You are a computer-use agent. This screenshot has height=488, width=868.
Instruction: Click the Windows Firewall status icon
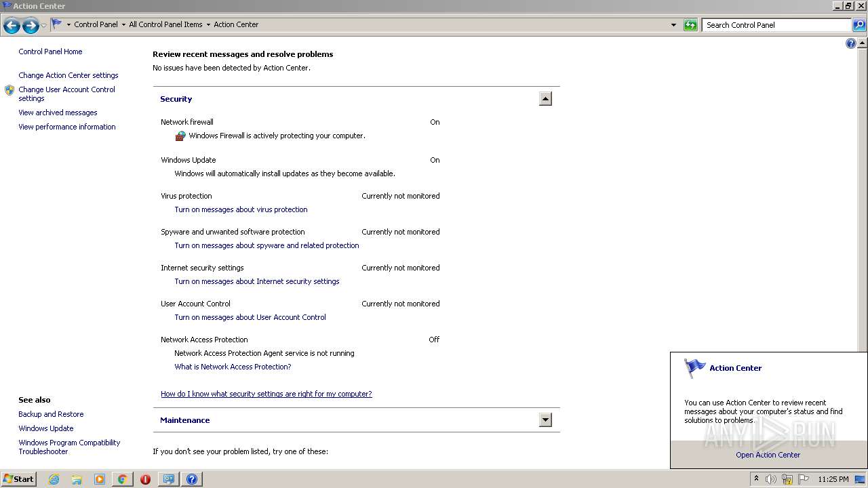click(180, 136)
